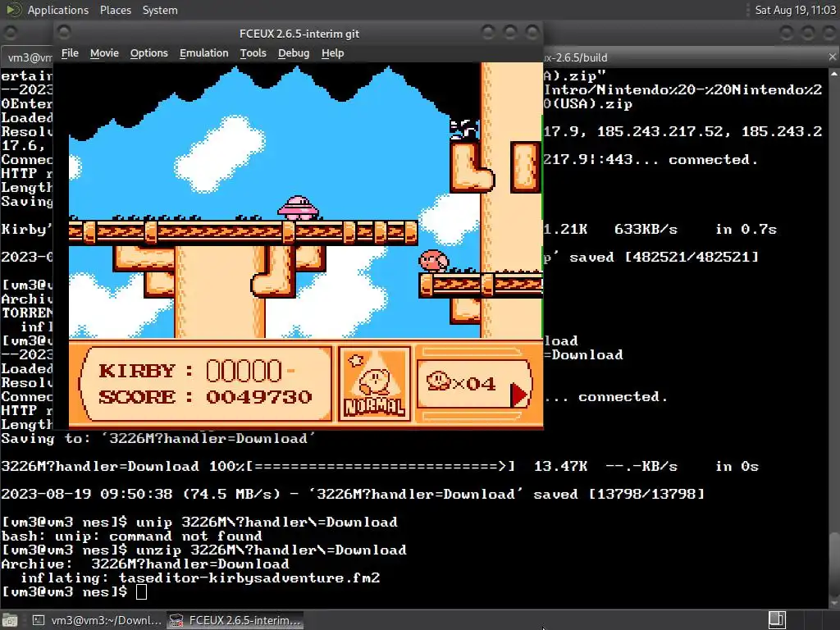Minimize the FCEUX window
The image size is (840, 630).
tap(487, 33)
